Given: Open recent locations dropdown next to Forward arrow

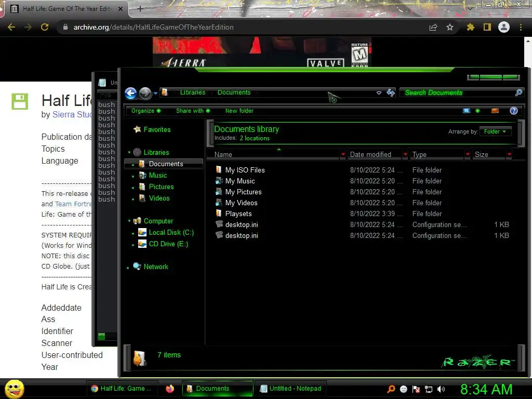Looking at the screenshot, I should 155,93.
